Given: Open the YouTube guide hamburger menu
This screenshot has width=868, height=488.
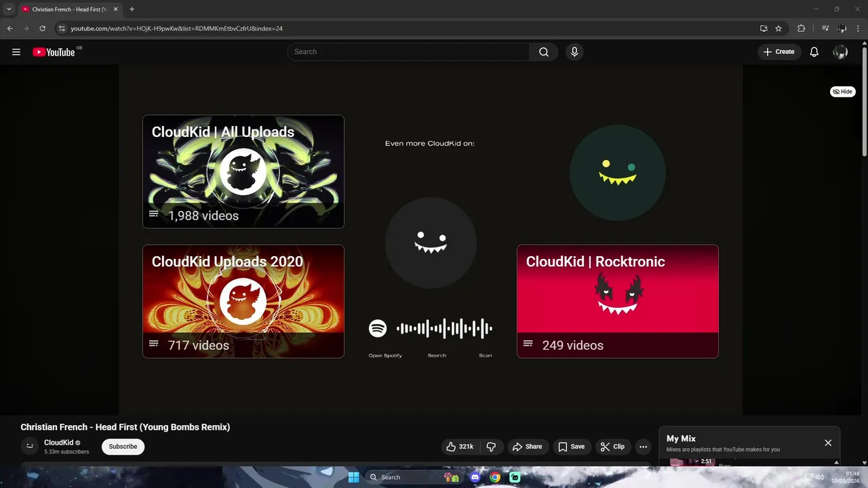Looking at the screenshot, I should (16, 52).
